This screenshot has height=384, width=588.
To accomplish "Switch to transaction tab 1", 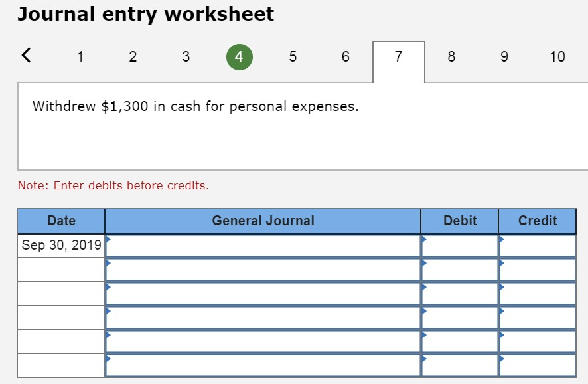I will pos(80,56).
